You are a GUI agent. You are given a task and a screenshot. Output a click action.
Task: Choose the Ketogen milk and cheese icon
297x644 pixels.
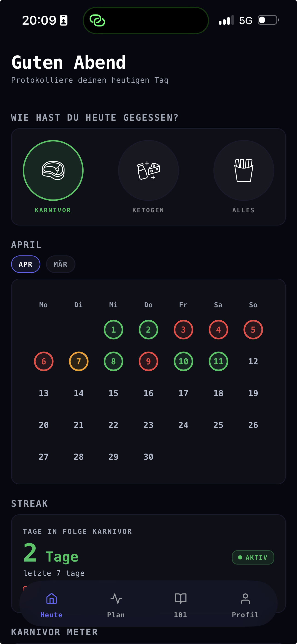(x=148, y=170)
